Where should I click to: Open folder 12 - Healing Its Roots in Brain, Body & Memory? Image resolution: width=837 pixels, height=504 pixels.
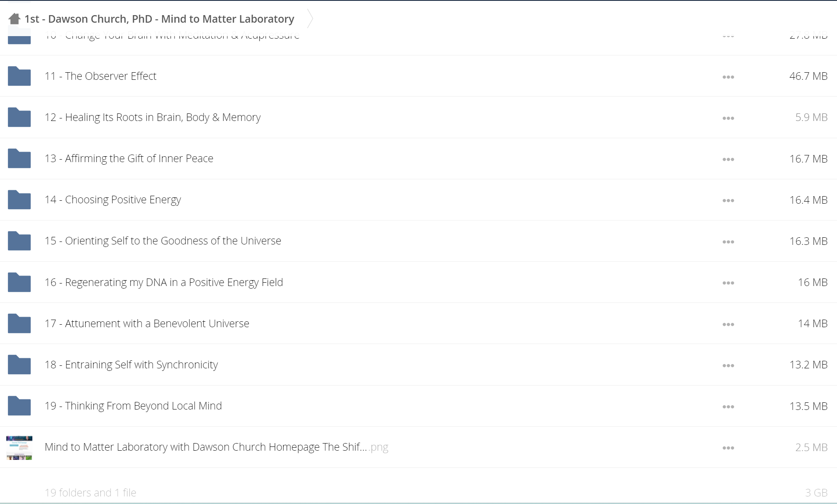[x=153, y=117]
